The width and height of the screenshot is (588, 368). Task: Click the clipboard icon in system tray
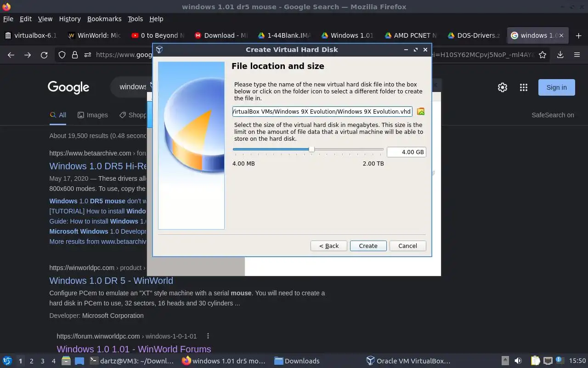535,361
